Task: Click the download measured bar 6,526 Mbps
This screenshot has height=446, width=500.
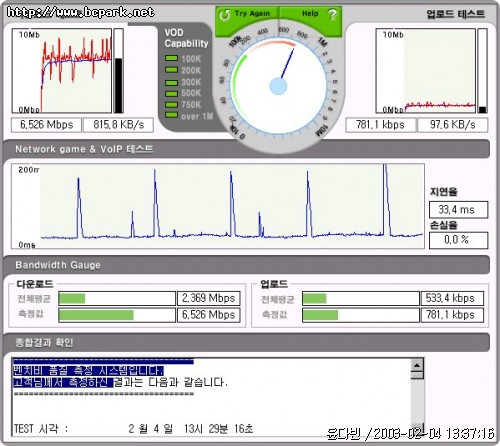Action: 117,315
